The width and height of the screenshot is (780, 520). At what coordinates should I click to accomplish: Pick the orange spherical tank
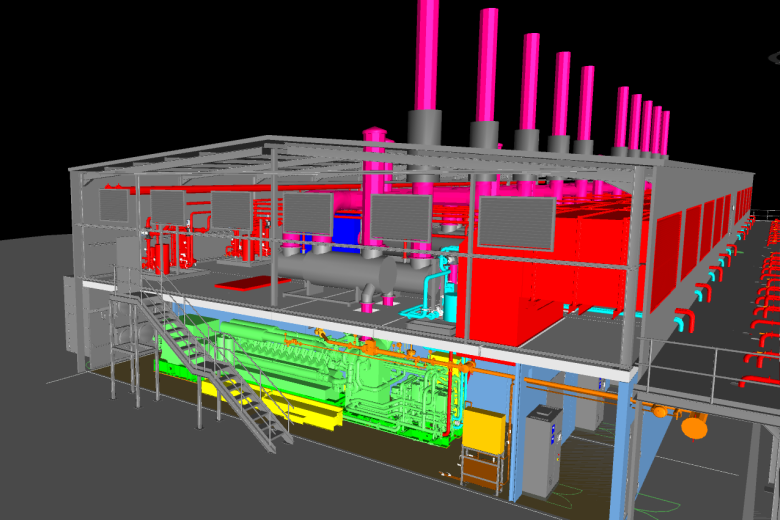click(x=694, y=426)
